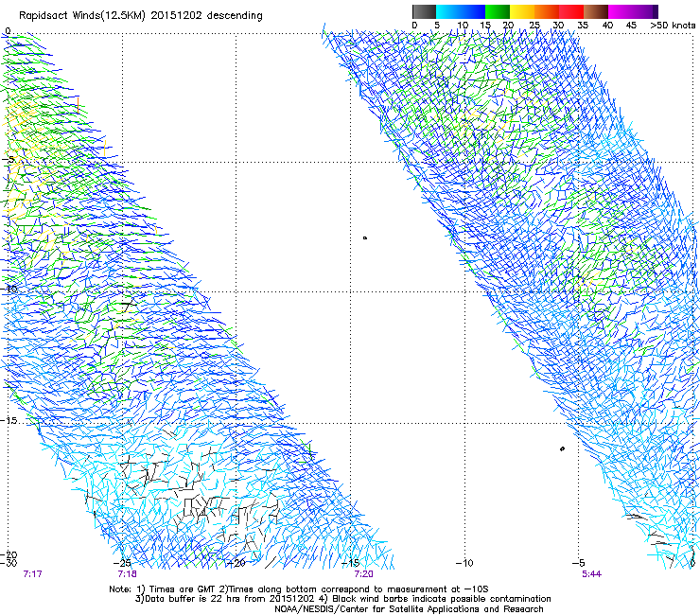
Task: Click the longitude label '-25'
Action: tap(122, 563)
